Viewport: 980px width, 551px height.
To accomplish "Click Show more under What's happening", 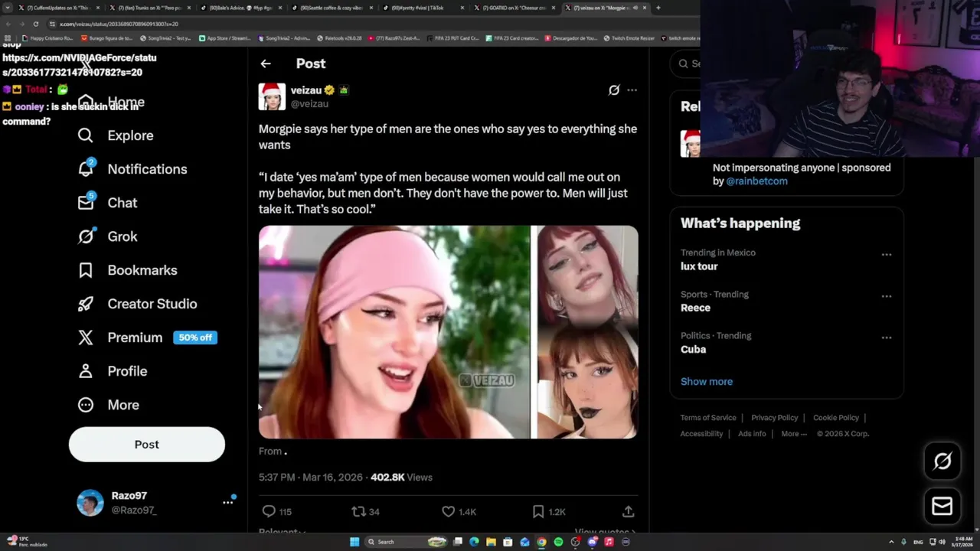I will pos(707,381).
